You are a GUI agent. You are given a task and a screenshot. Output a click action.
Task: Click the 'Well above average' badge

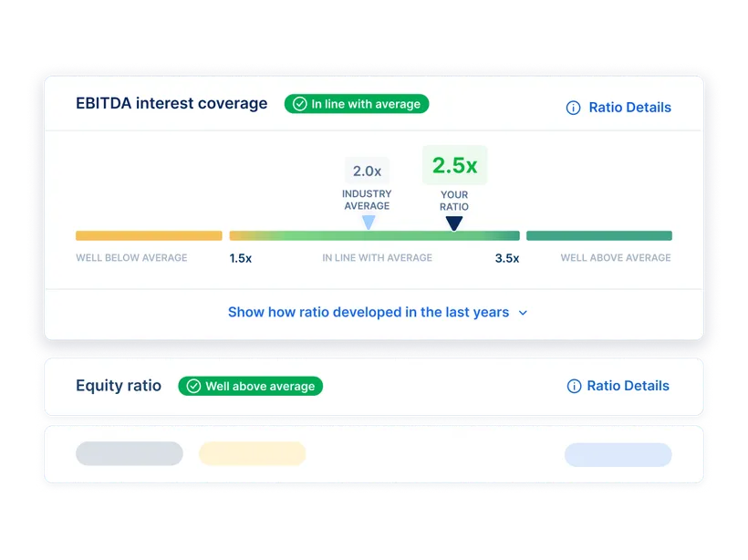tap(251, 386)
